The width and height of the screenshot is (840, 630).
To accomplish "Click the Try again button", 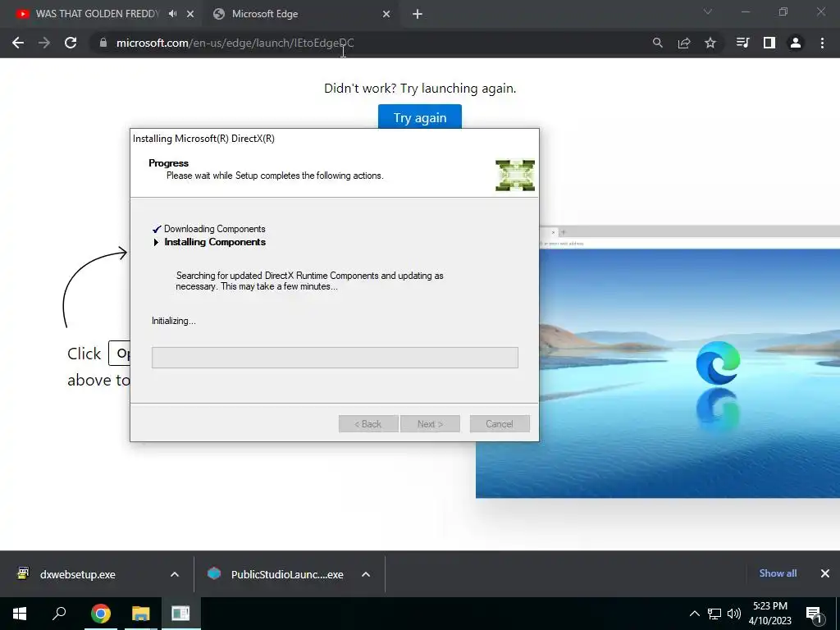I will click(x=420, y=116).
